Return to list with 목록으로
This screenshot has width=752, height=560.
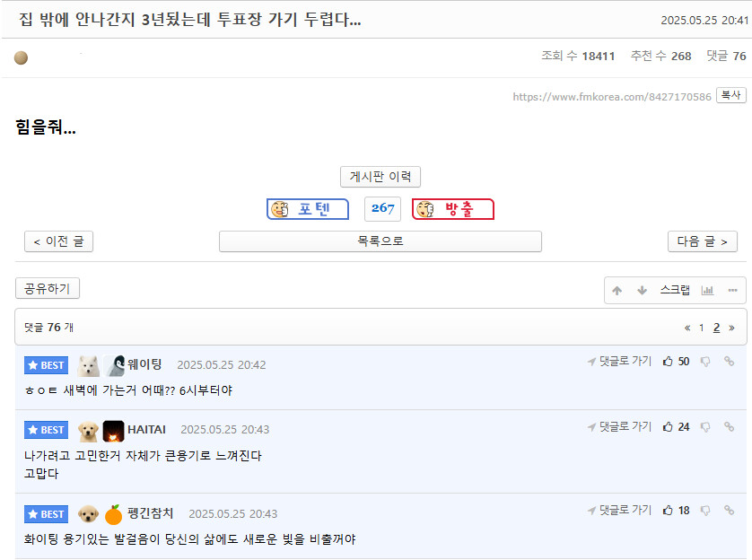(x=380, y=241)
